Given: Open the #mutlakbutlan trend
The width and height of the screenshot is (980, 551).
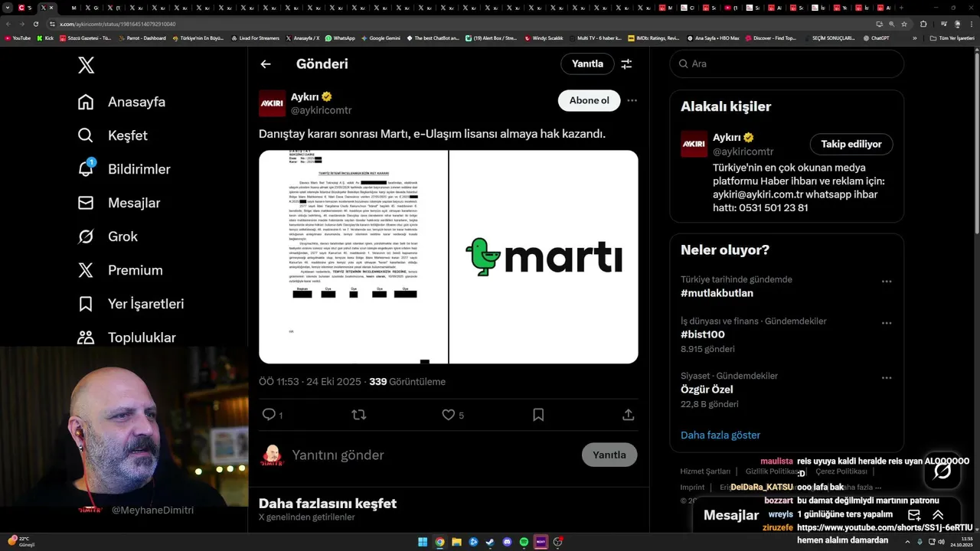Looking at the screenshot, I should (x=717, y=293).
